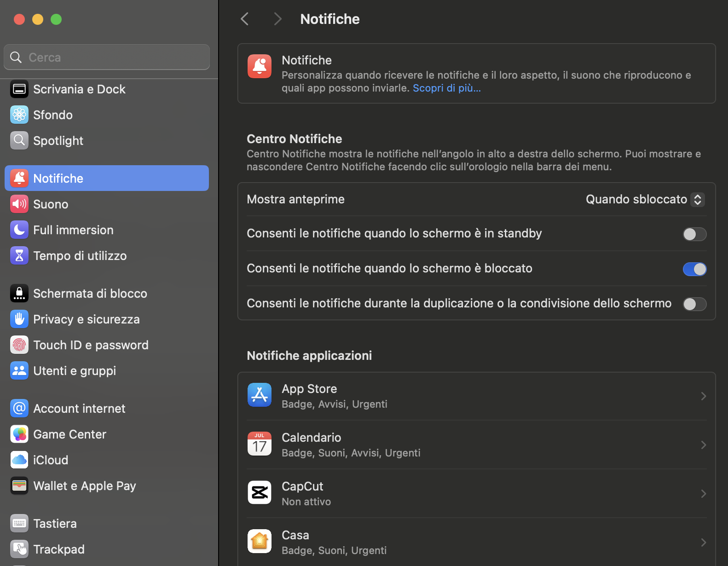The width and height of the screenshot is (728, 566).
Task: Click 'Badge, Suoni, Urgenti' under Casa
Action: pyautogui.click(x=334, y=550)
